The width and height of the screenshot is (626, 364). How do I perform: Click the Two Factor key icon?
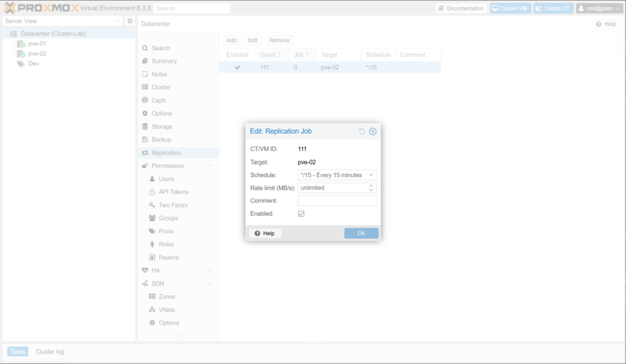point(152,205)
